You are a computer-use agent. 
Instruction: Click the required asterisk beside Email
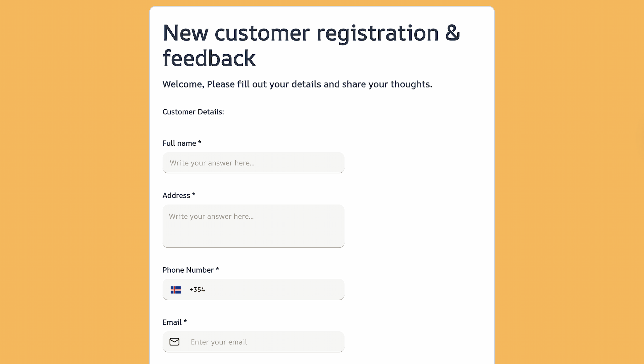185,322
